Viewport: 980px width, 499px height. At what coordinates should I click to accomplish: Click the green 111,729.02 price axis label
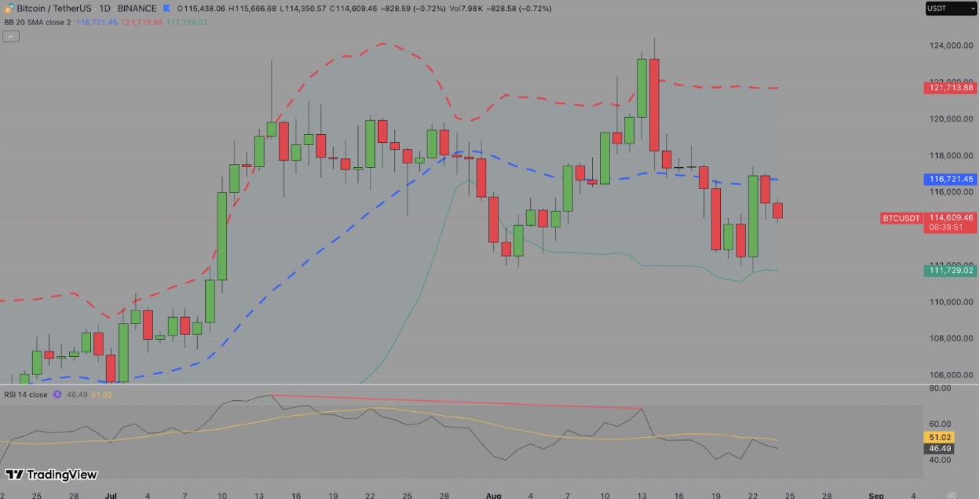952,270
